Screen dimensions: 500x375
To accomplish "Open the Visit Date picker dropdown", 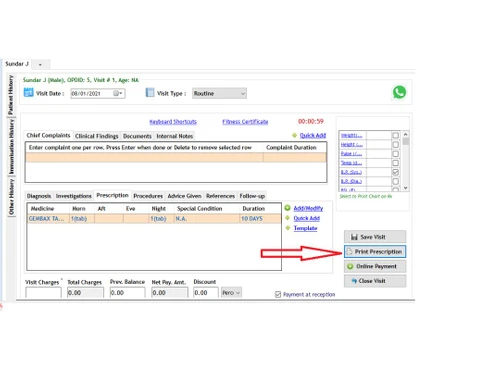I will [118, 93].
